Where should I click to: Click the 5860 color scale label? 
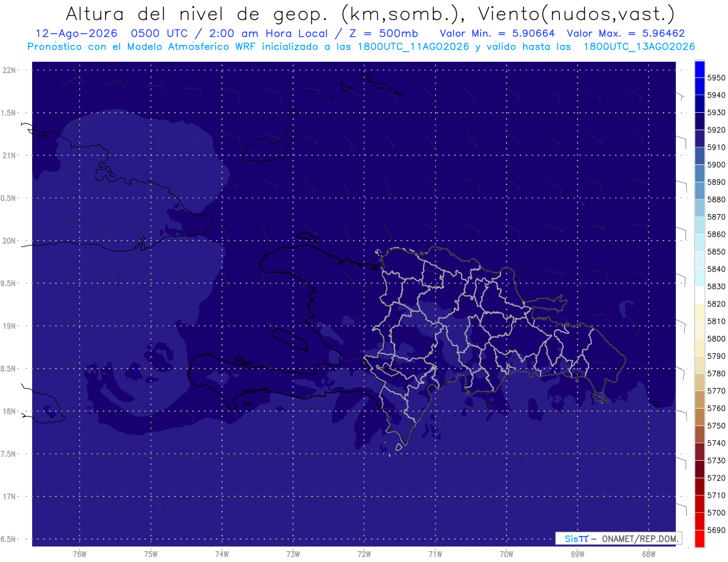(716, 234)
